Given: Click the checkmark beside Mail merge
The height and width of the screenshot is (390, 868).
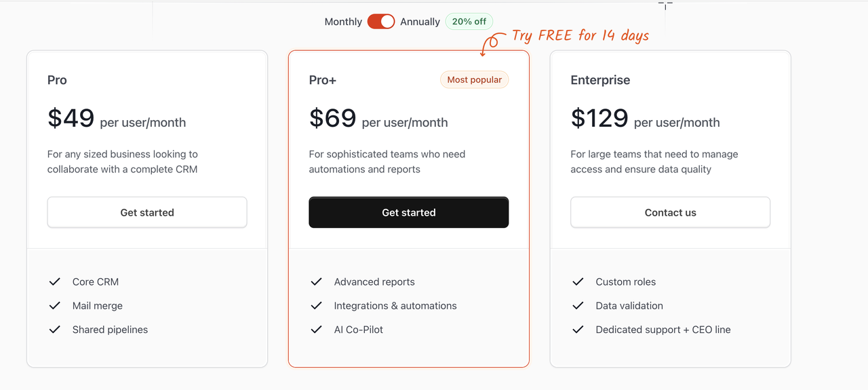Looking at the screenshot, I should [x=55, y=306].
